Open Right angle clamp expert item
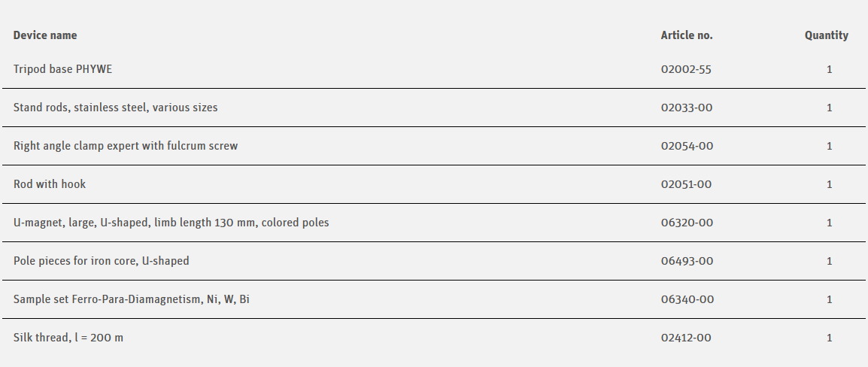 click(126, 146)
